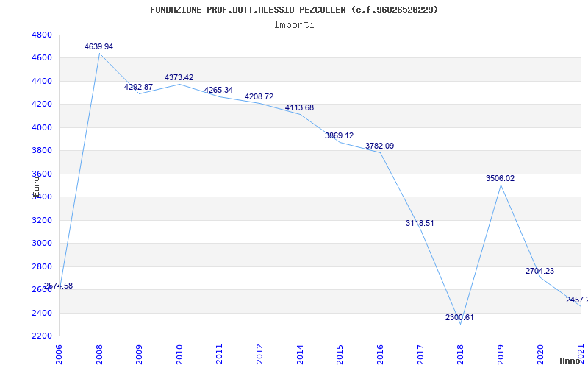Image resolution: width=588 pixels, height=368 pixels.
Task: Click the 2020 x-axis year label
Action: pyautogui.click(x=540, y=354)
